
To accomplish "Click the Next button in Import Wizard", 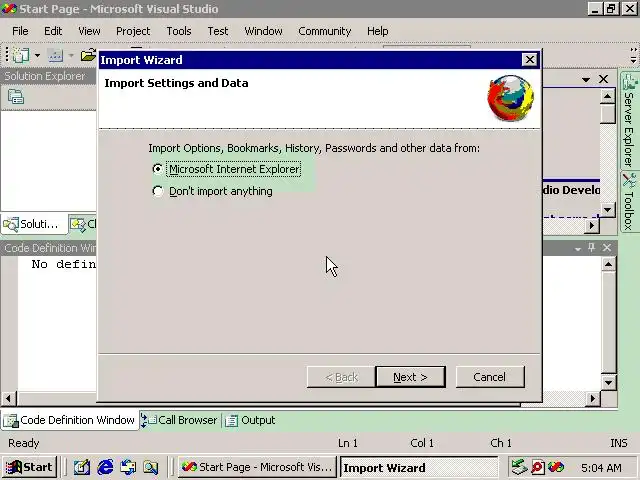I will pos(410,377).
